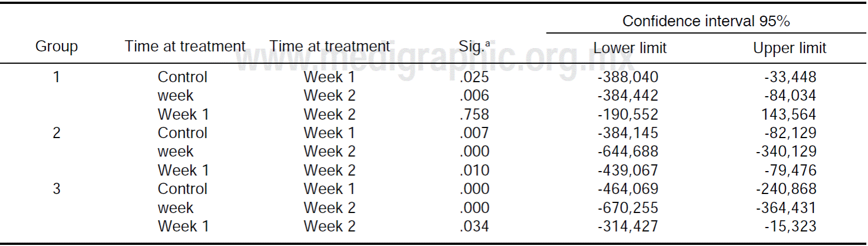This screenshot has height=246, width=868.
Task: Click the .007 significance value
Action: [x=474, y=133]
